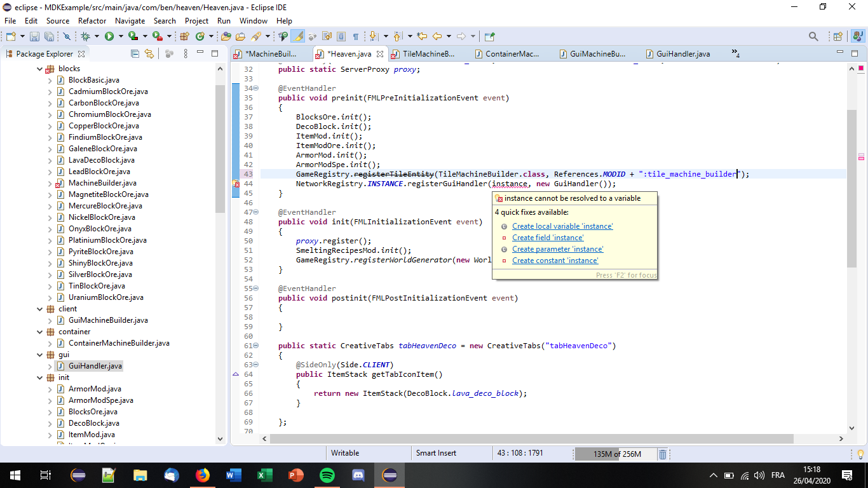Click the Open Perspective icon
Screen dimensions: 868x488
coord(837,37)
